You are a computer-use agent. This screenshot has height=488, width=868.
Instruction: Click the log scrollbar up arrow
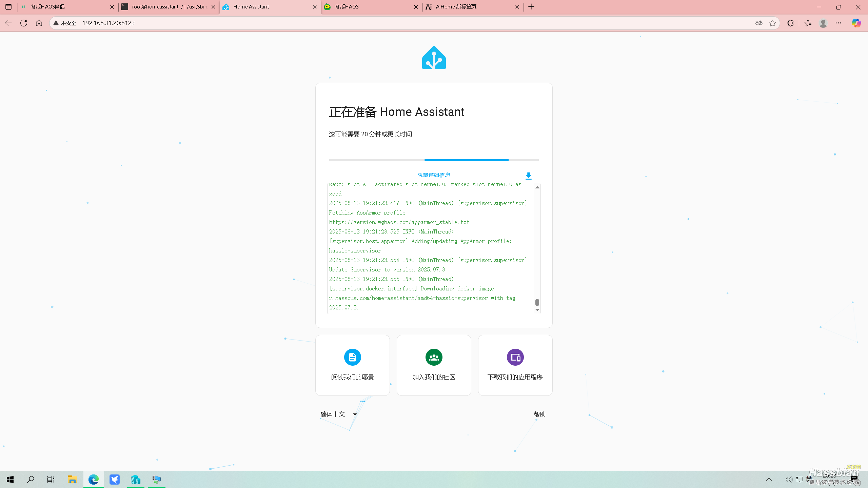click(x=537, y=187)
